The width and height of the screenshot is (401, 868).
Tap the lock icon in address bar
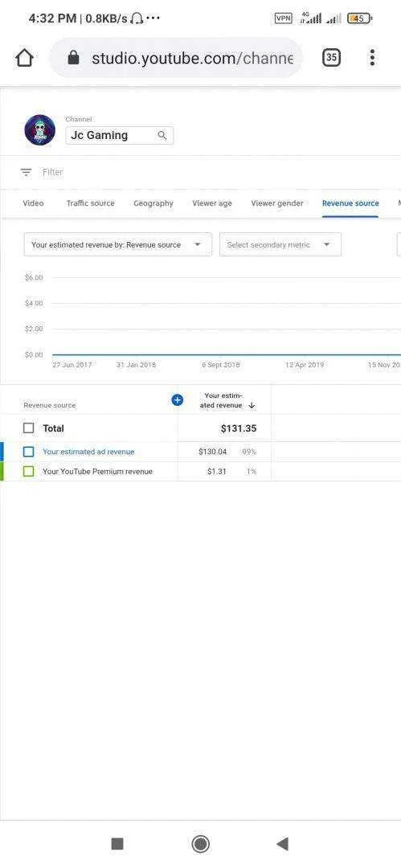click(x=73, y=58)
